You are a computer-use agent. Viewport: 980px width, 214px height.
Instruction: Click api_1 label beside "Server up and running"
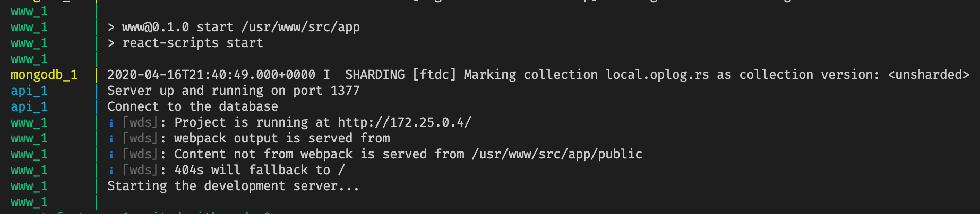(x=29, y=91)
